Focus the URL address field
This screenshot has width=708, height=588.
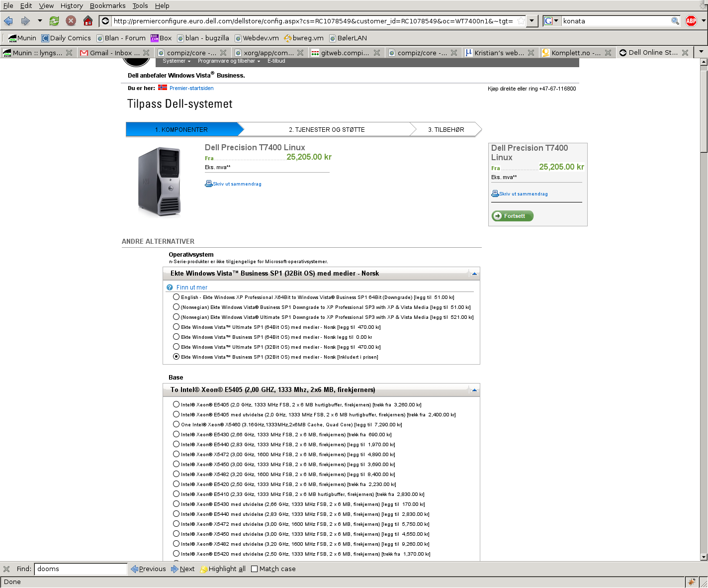click(x=312, y=21)
